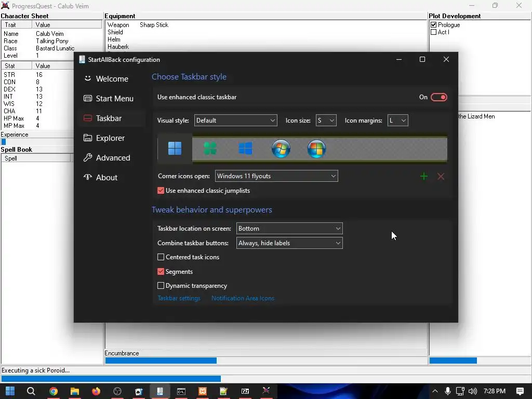Show hidden tray icons chevron
This screenshot has width=532, height=399.
[x=435, y=391]
